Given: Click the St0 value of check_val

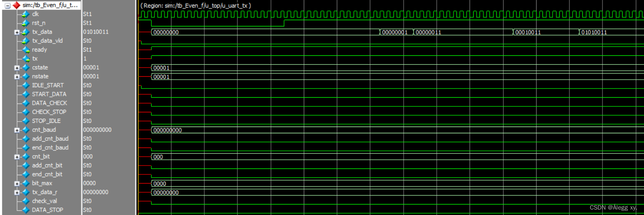Looking at the screenshot, I should (87, 201).
